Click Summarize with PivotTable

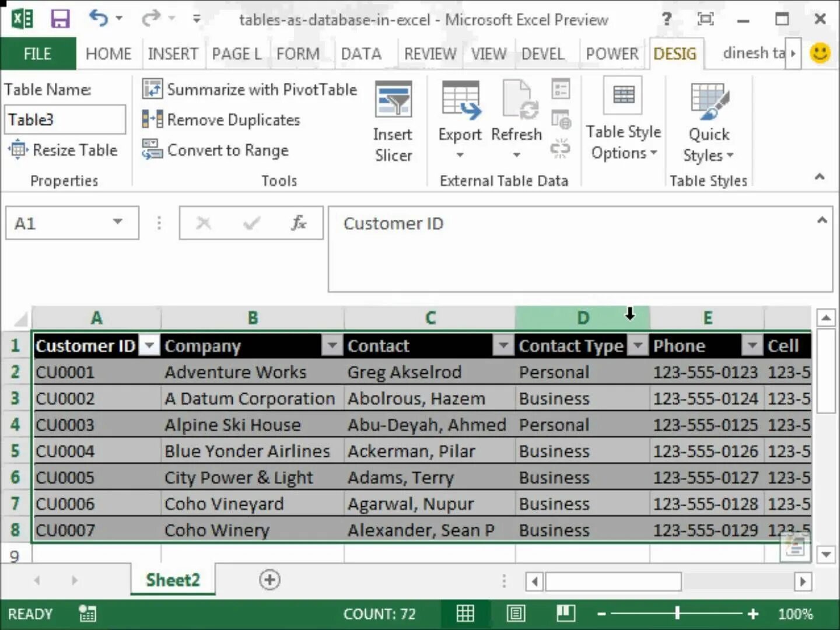250,89
